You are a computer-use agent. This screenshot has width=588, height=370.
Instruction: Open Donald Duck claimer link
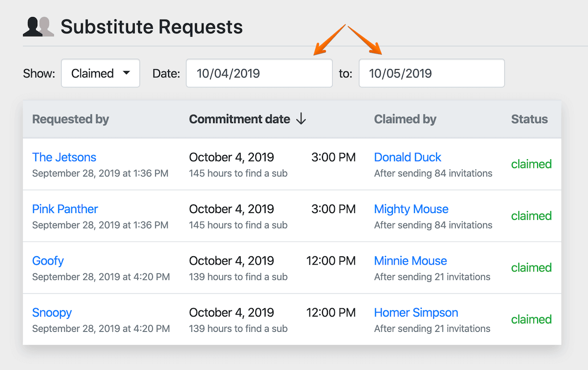(x=408, y=157)
